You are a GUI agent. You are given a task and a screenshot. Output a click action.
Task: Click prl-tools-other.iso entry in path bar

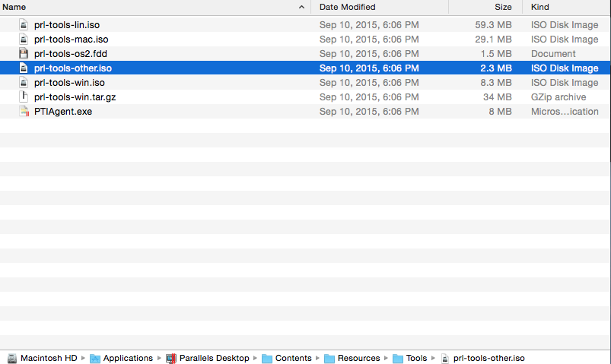[x=488, y=358]
